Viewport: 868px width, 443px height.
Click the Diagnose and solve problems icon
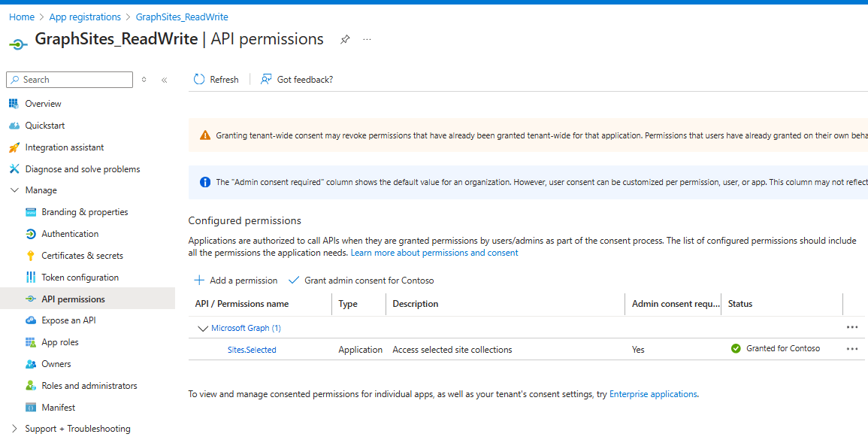[x=13, y=168]
